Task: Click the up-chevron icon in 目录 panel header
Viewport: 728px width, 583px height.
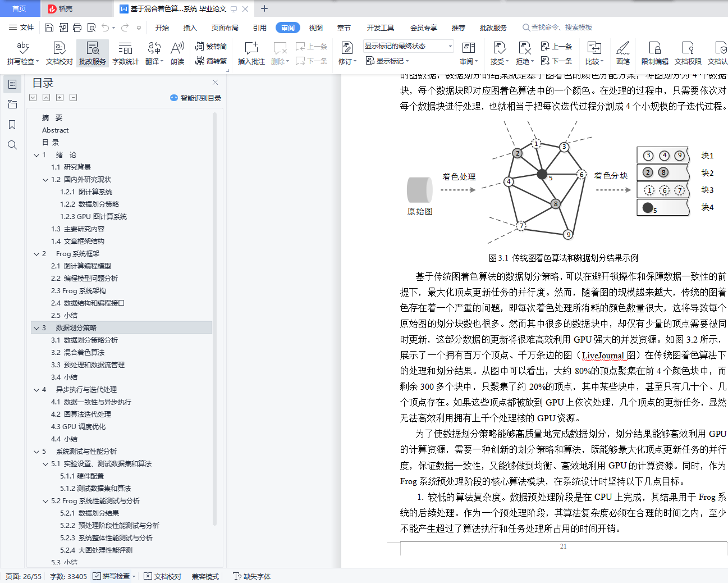Action: [x=47, y=98]
